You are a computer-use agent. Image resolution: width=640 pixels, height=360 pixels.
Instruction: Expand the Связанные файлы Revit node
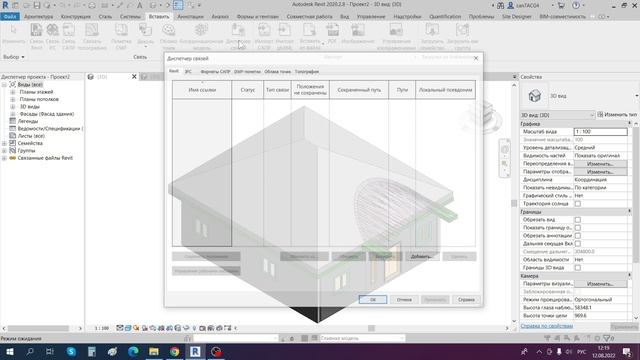(4, 158)
